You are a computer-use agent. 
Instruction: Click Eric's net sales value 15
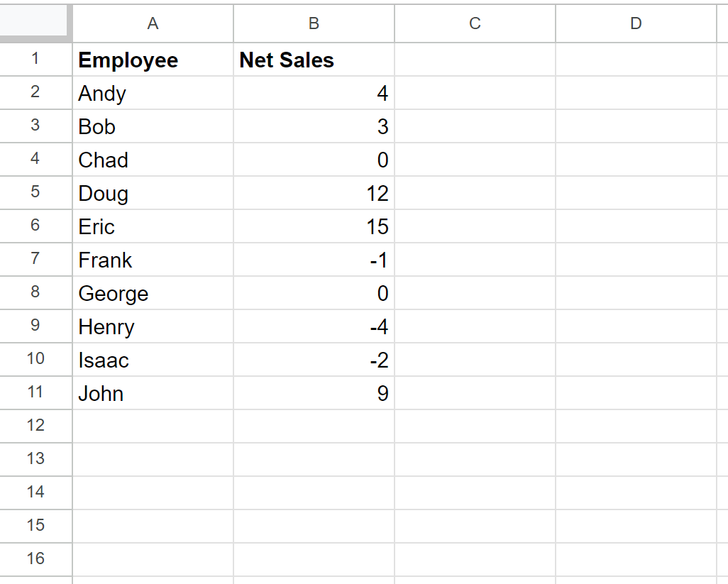[x=314, y=226]
